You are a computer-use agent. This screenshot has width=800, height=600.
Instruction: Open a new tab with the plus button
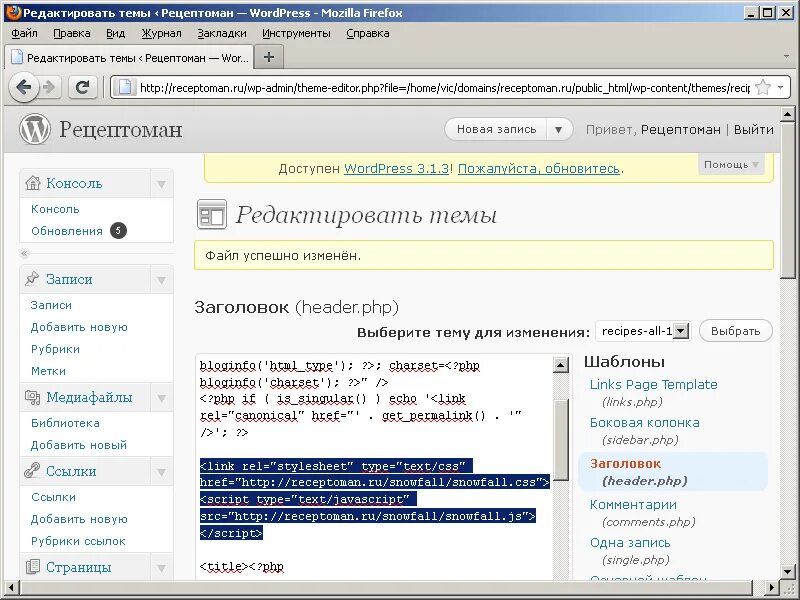point(269,57)
